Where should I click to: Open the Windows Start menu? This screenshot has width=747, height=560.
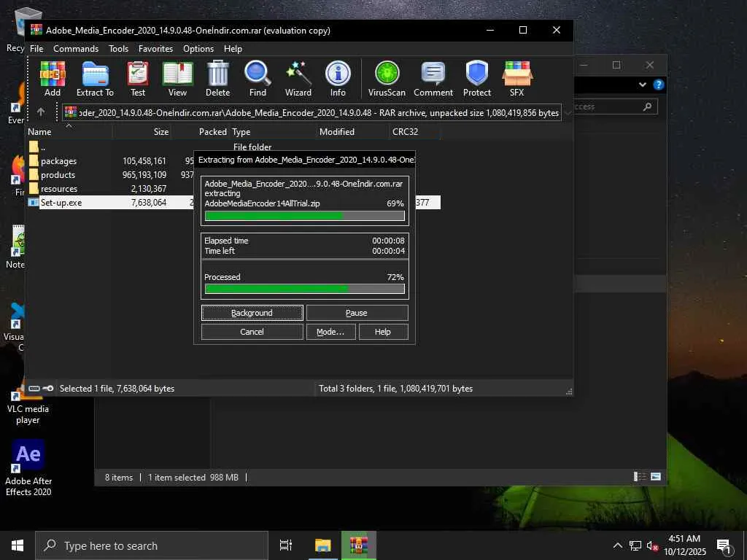click(x=18, y=545)
